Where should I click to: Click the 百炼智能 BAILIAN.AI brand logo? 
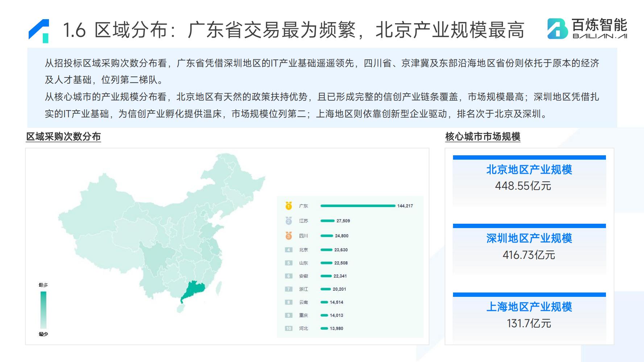587,28
